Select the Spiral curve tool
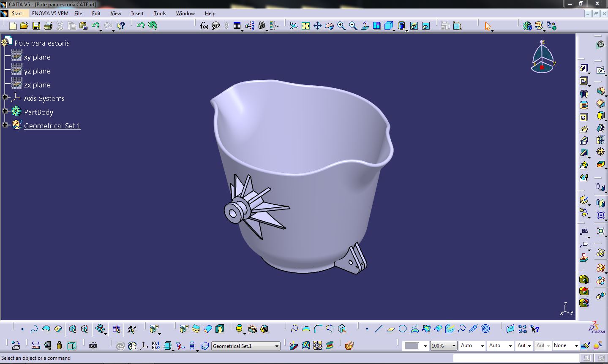This screenshot has width=608, height=364. pyautogui.click(x=485, y=329)
